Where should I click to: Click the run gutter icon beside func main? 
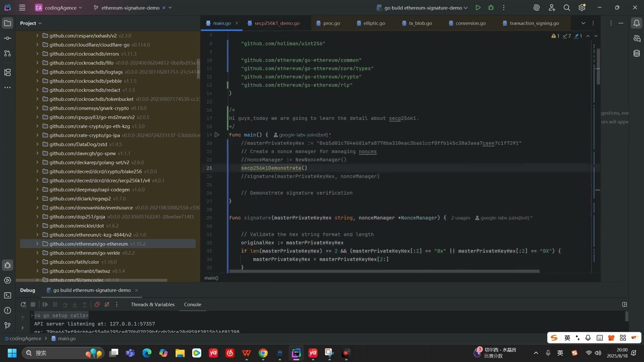click(x=217, y=135)
